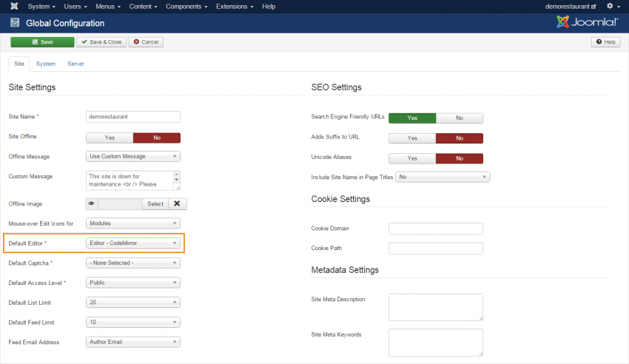Image resolution: width=629 pixels, height=364 pixels.
Task: Set Site Offline to Yes
Action: [110, 138]
